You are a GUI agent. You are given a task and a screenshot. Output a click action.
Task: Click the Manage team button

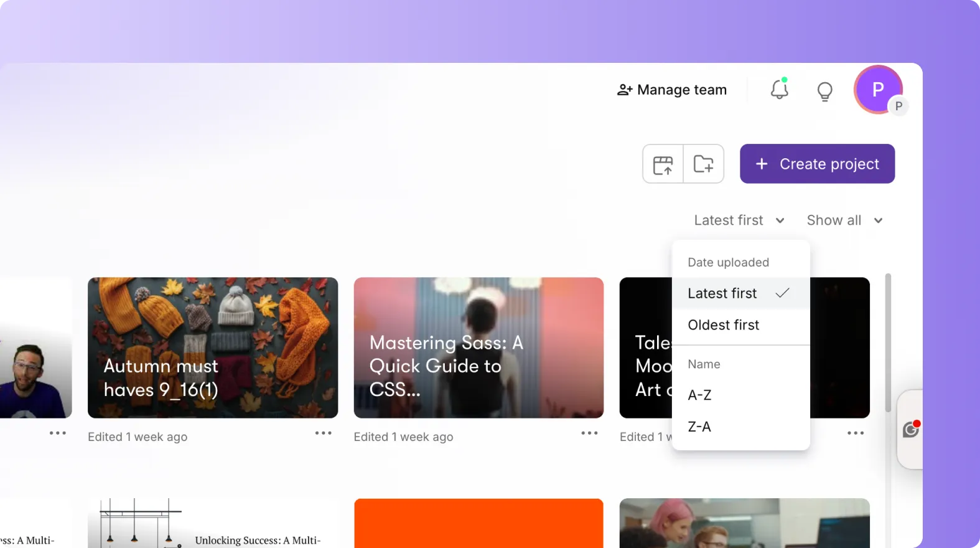(672, 90)
